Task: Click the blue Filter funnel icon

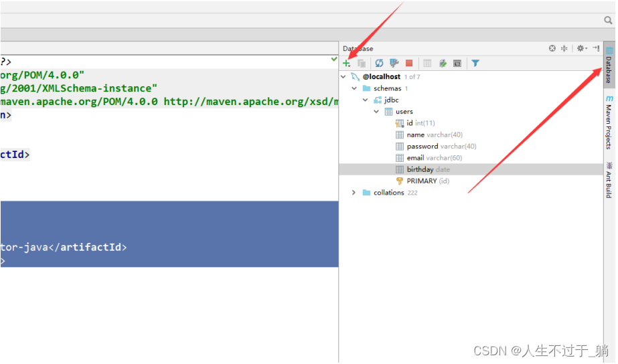Action: click(x=475, y=63)
